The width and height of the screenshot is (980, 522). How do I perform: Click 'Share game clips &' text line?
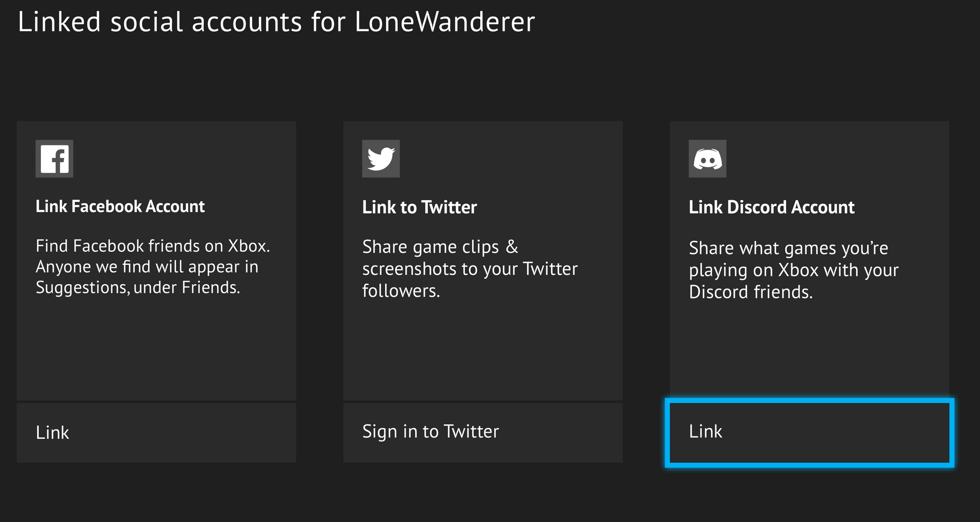(x=440, y=247)
